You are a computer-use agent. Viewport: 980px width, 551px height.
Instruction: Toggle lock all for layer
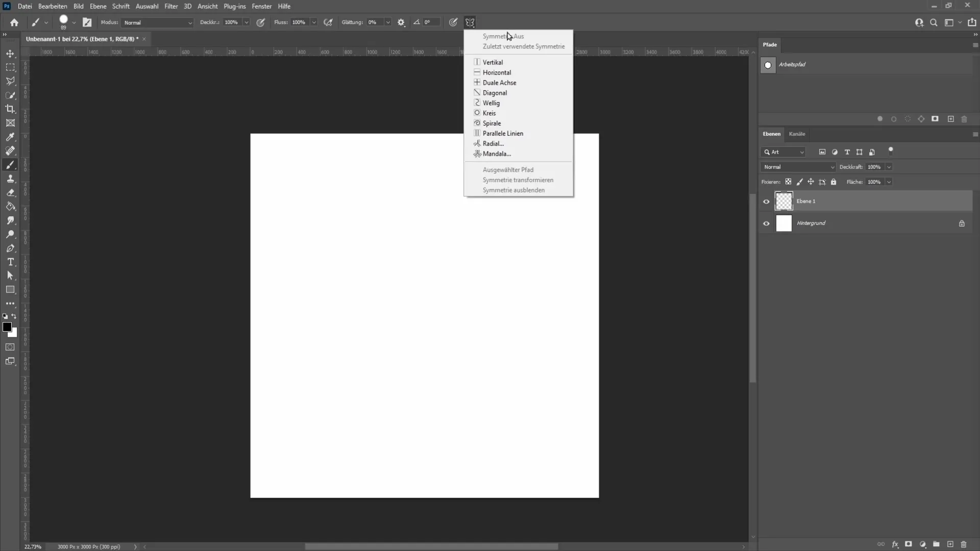point(834,182)
